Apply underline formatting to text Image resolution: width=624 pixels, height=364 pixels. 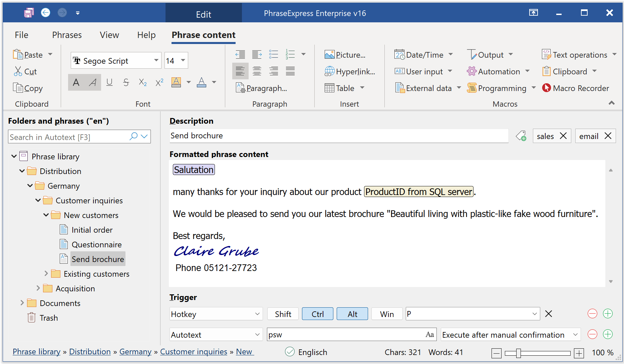pos(109,82)
